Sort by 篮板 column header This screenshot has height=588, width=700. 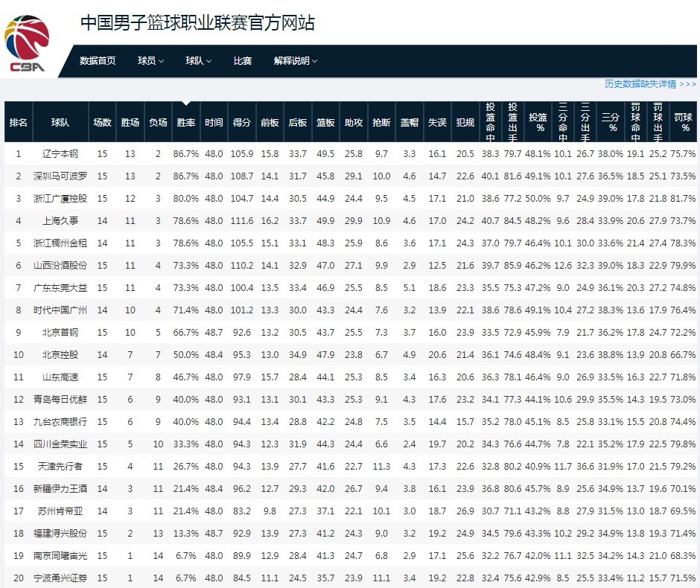pyautogui.click(x=325, y=122)
